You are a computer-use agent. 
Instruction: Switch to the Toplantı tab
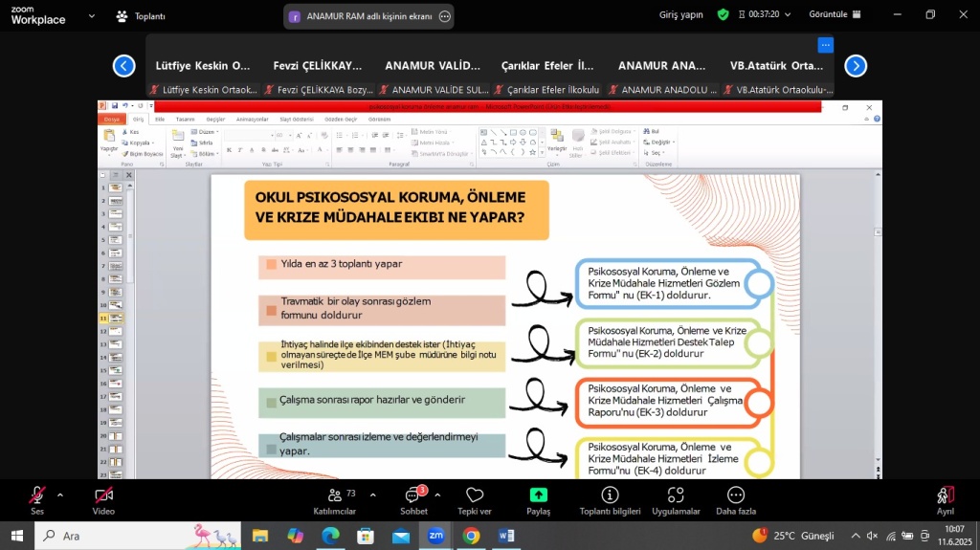[x=140, y=16]
